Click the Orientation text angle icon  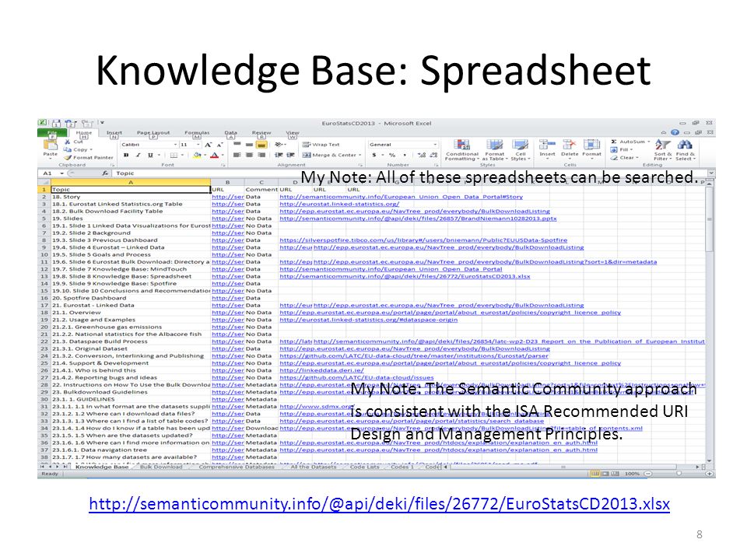click(x=279, y=145)
